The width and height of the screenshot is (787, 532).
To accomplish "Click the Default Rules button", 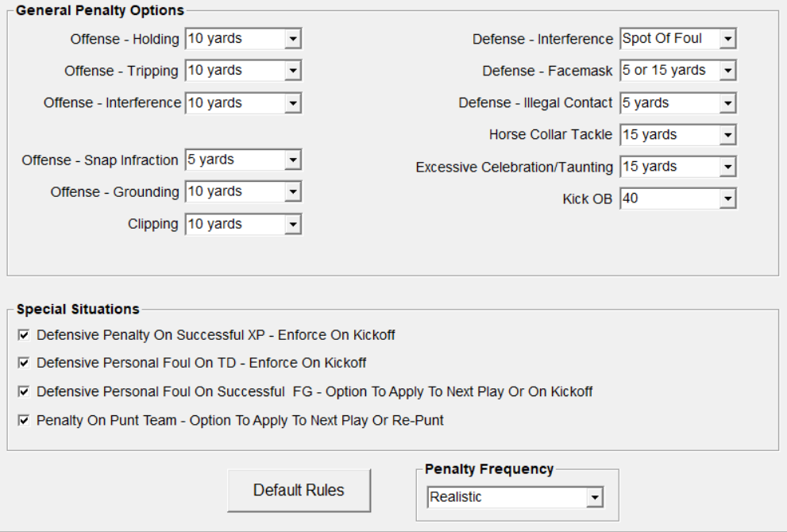I will tap(299, 490).
